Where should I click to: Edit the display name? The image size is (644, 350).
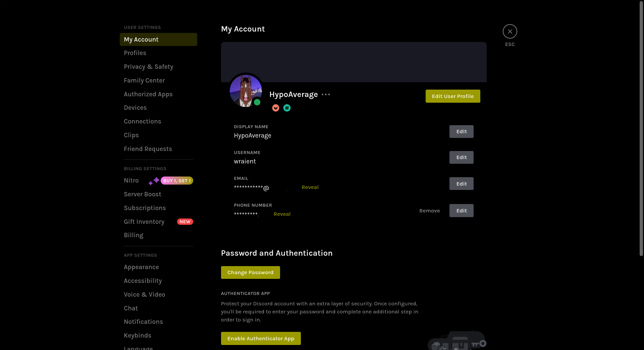click(462, 132)
